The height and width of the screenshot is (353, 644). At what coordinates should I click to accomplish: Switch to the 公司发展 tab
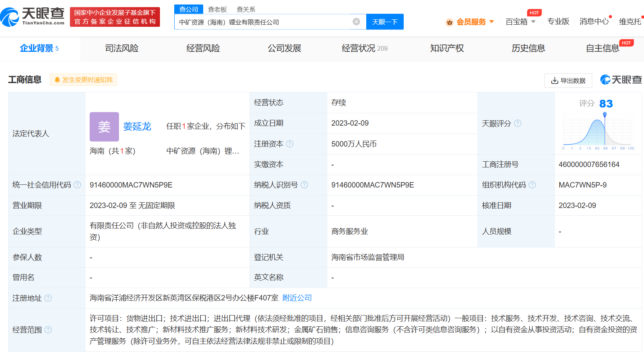pos(285,48)
